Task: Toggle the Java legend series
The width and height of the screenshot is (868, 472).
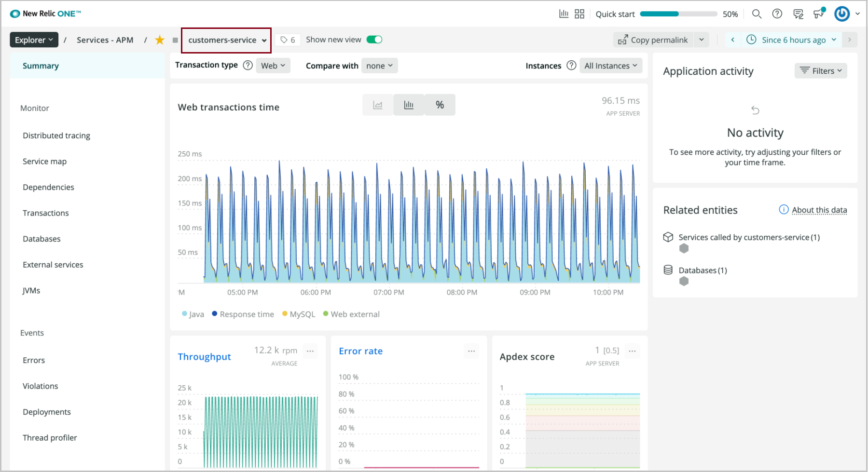Action: click(x=193, y=314)
